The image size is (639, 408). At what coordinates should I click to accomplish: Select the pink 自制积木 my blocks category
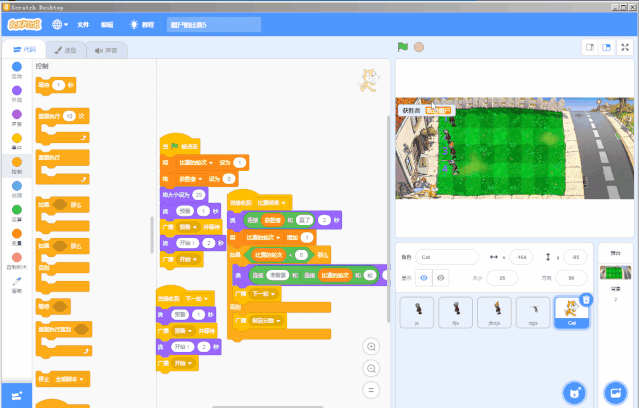click(x=17, y=258)
